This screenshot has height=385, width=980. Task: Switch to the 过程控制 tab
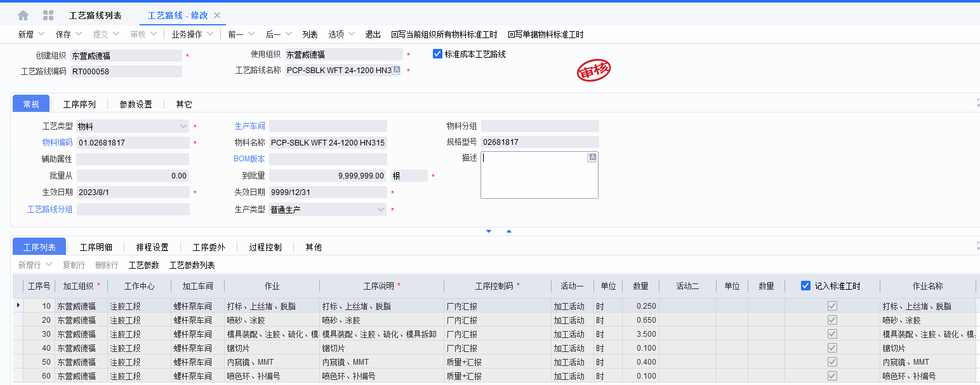265,247
